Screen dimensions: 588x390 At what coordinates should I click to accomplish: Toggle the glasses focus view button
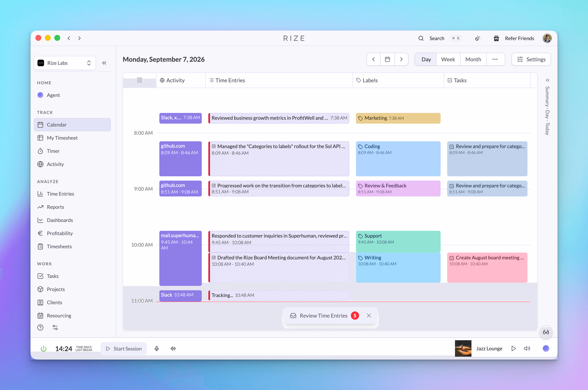[x=546, y=332]
